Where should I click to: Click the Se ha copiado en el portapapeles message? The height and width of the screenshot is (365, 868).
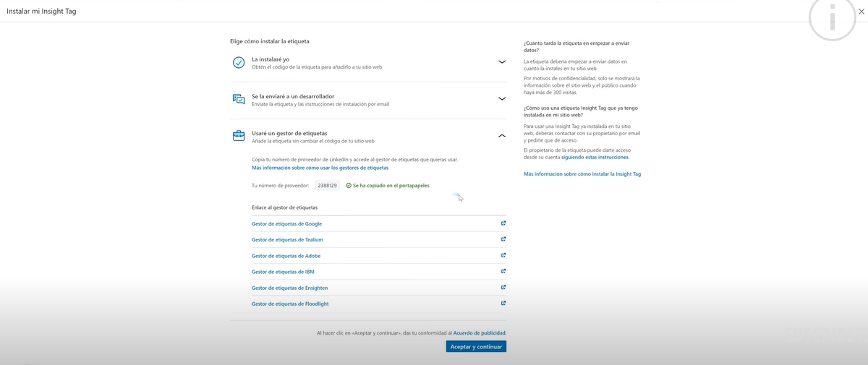(x=391, y=186)
